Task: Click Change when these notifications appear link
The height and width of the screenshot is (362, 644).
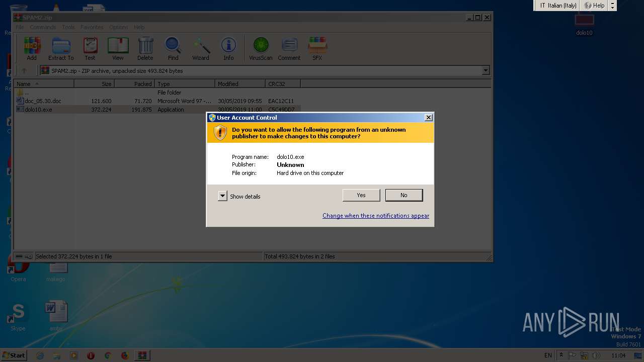Action: (376, 216)
